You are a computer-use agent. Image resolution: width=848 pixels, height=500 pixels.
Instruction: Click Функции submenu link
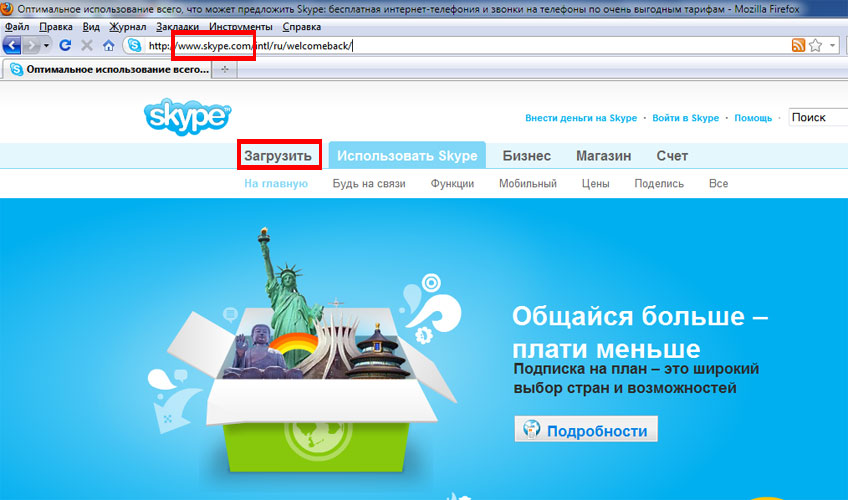point(452,183)
